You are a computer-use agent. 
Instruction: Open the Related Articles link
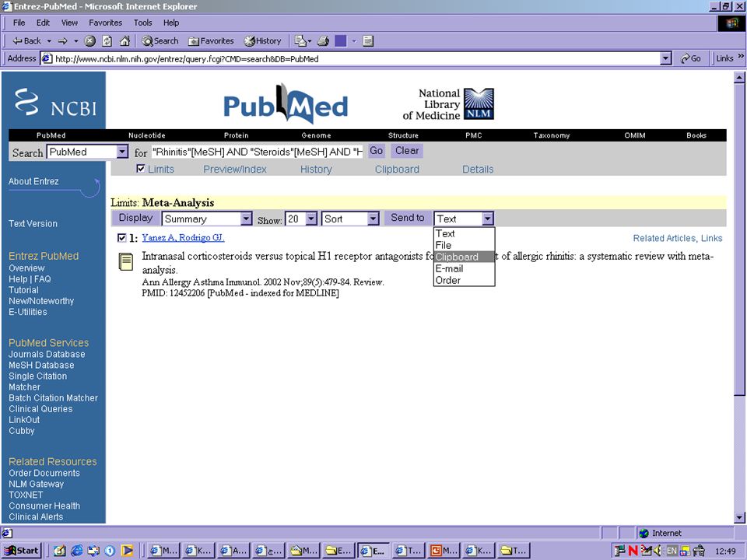[664, 238]
